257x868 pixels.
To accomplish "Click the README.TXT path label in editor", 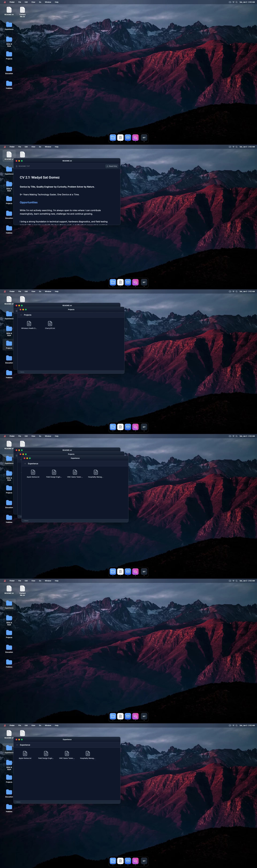I will 24,166.
